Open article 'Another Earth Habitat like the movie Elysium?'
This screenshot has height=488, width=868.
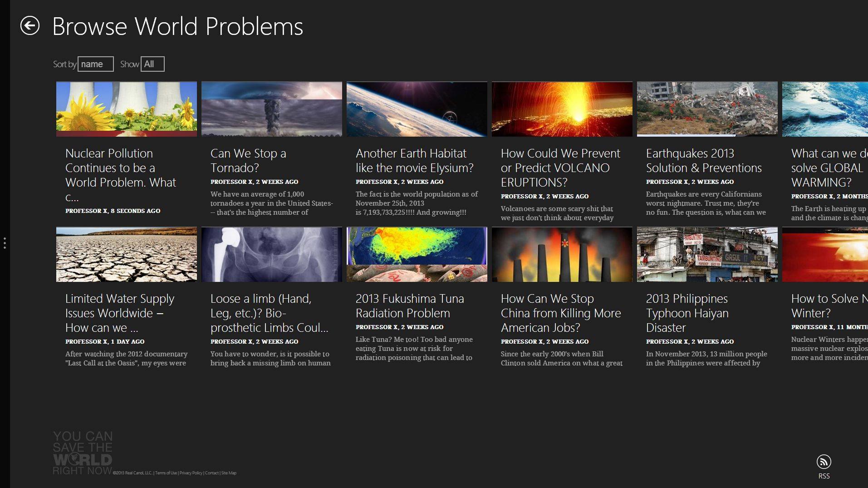click(x=414, y=161)
